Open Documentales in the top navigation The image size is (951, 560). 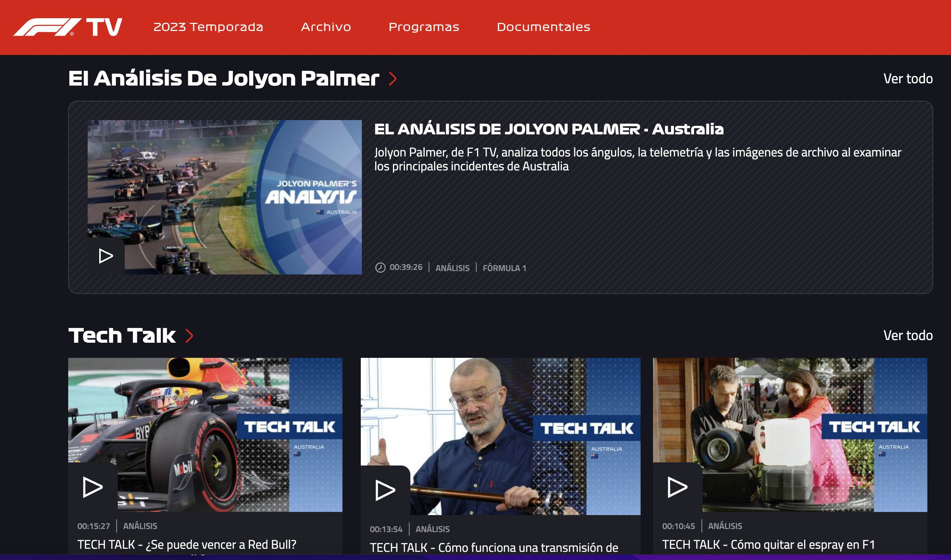point(543,27)
